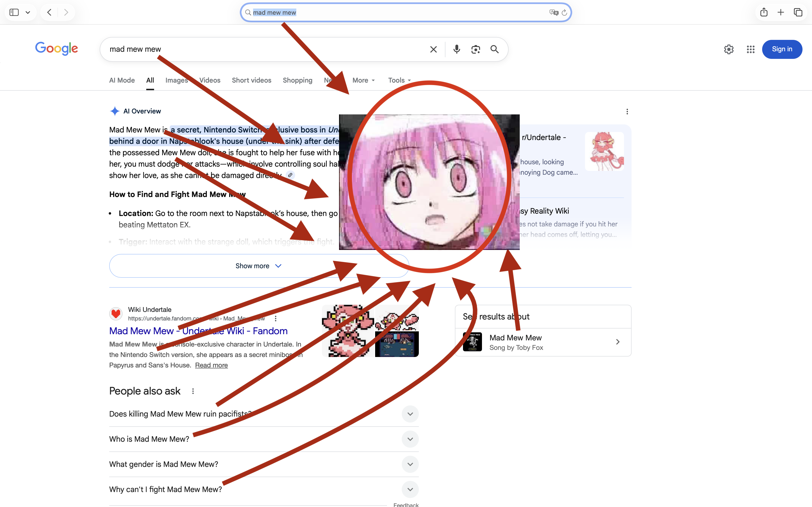Expand 'What gender is Mad Mew Mew?' question
This screenshot has width=812, height=507.
pyautogui.click(x=264, y=464)
